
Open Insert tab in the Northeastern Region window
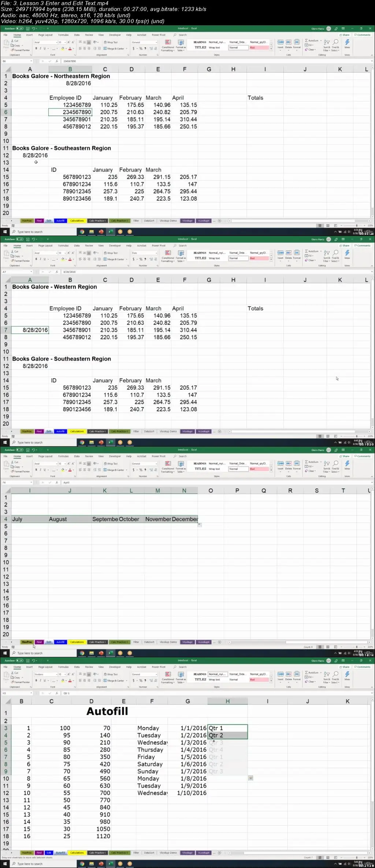(x=29, y=35)
